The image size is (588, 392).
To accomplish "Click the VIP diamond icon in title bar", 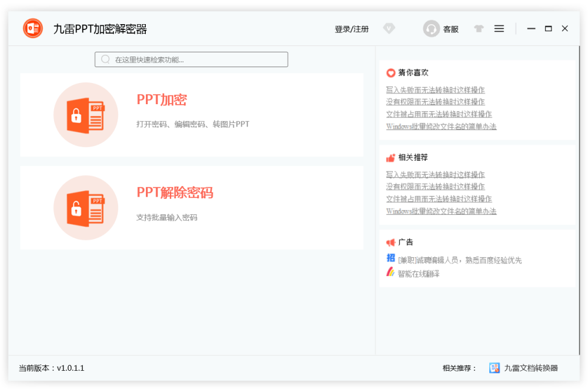I will pyautogui.click(x=389, y=28).
